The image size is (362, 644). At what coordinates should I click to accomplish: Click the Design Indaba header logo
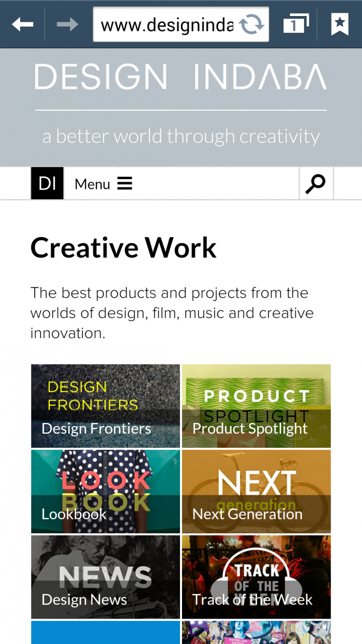pyautogui.click(x=181, y=77)
